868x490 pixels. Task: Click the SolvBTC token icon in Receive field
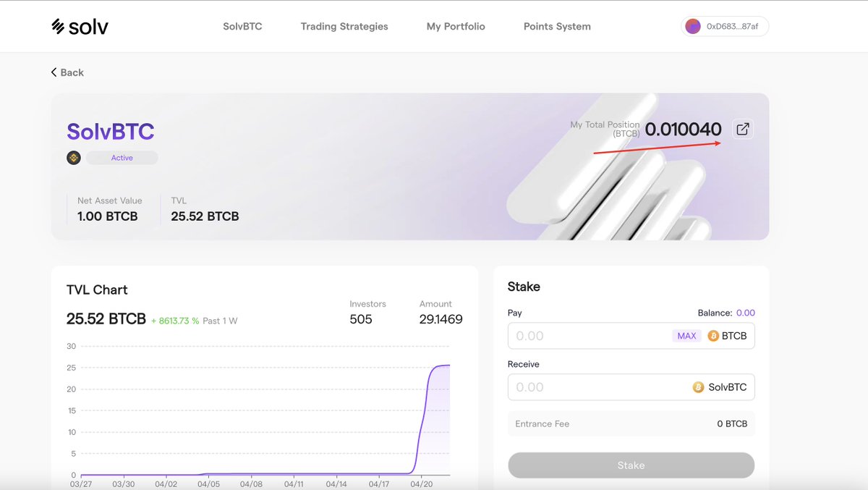coord(698,387)
